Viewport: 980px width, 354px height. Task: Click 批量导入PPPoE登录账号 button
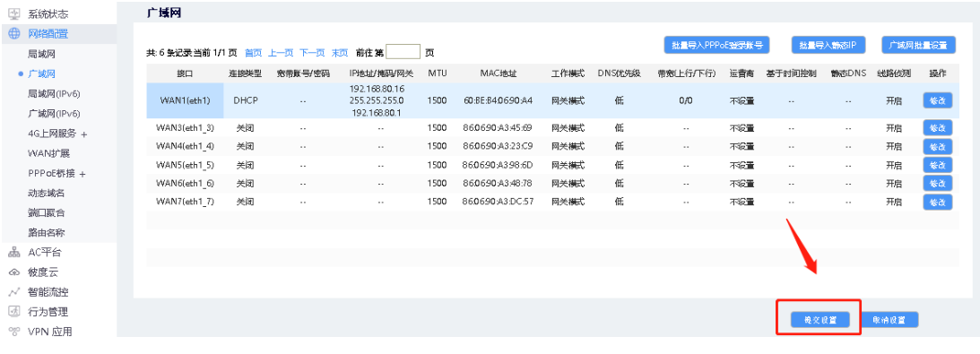[716, 46]
